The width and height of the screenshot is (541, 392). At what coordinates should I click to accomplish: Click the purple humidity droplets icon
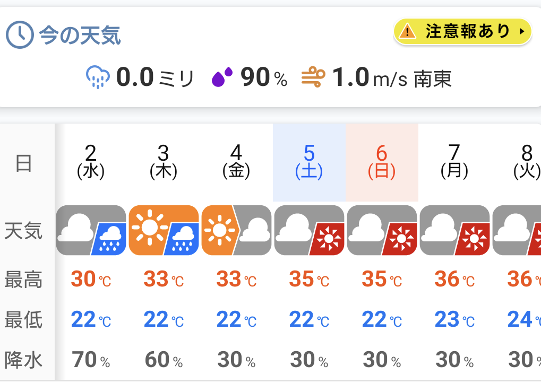tap(222, 77)
